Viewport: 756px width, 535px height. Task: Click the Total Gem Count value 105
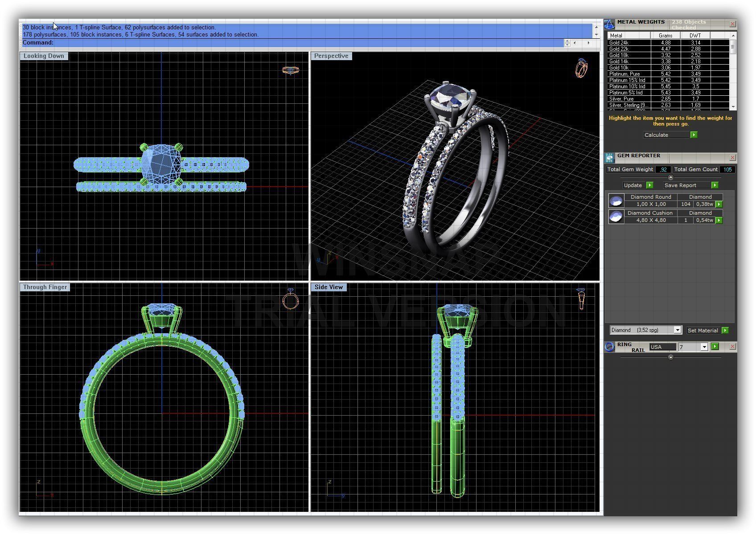727,169
